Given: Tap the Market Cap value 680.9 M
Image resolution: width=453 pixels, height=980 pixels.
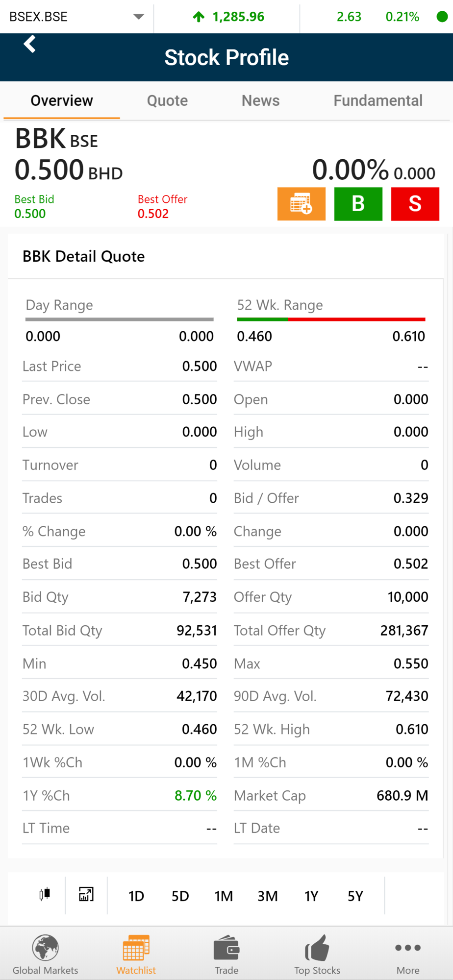Looking at the screenshot, I should point(402,795).
